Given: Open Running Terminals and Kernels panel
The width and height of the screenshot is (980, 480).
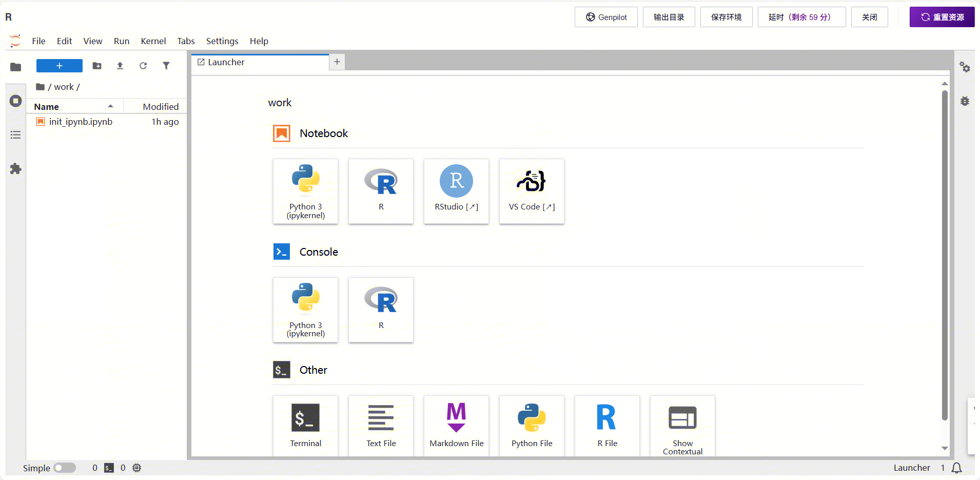Looking at the screenshot, I should (16, 101).
